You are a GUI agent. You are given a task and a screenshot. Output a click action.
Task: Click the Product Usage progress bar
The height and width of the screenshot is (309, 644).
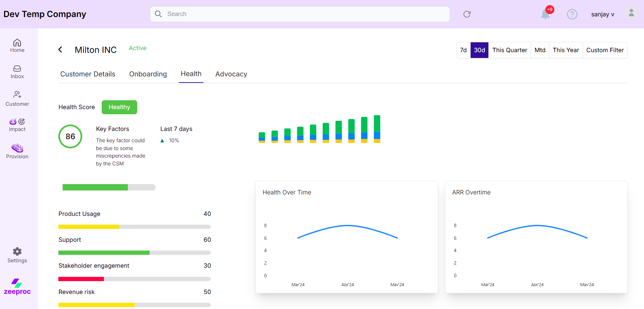pyautogui.click(x=134, y=227)
